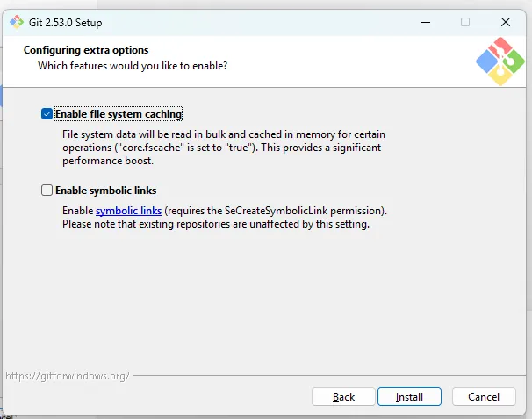Cancel the Git installation
The height and width of the screenshot is (419, 532).
click(x=484, y=397)
